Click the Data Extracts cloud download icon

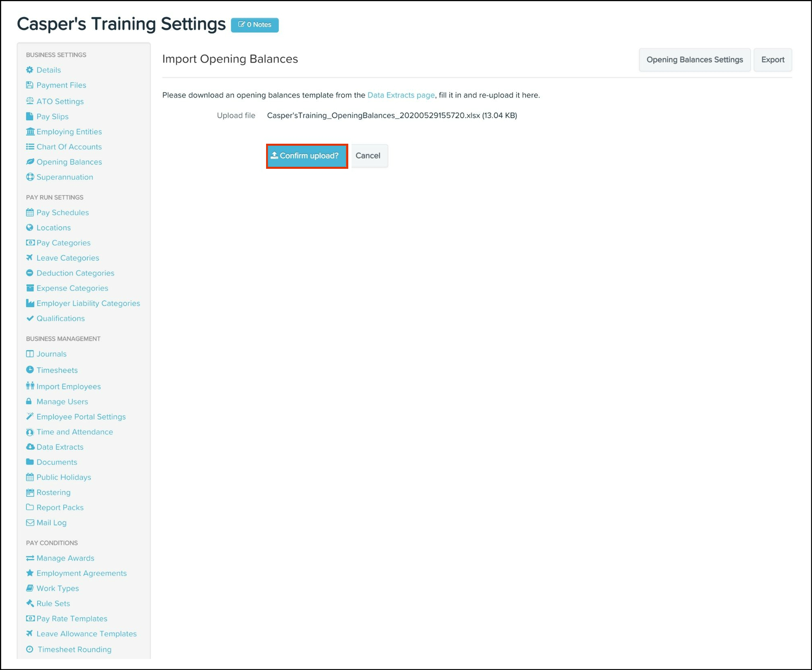click(30, 447)
